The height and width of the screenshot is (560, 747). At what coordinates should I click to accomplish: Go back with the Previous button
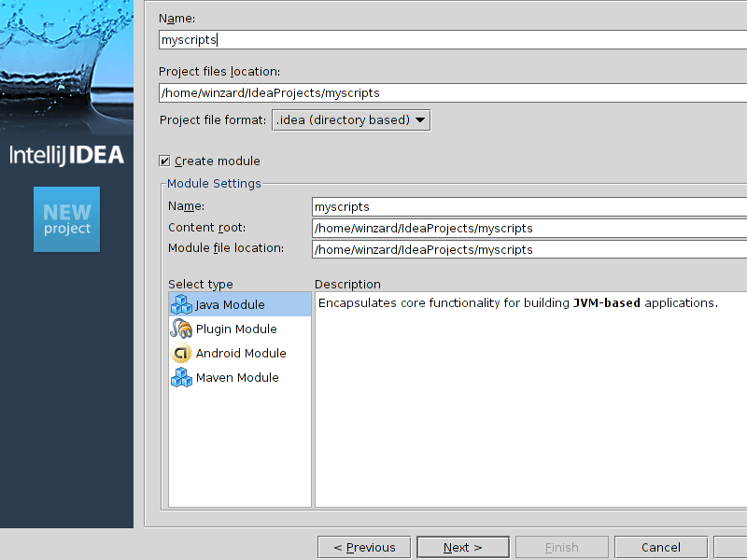click(364, 547)
